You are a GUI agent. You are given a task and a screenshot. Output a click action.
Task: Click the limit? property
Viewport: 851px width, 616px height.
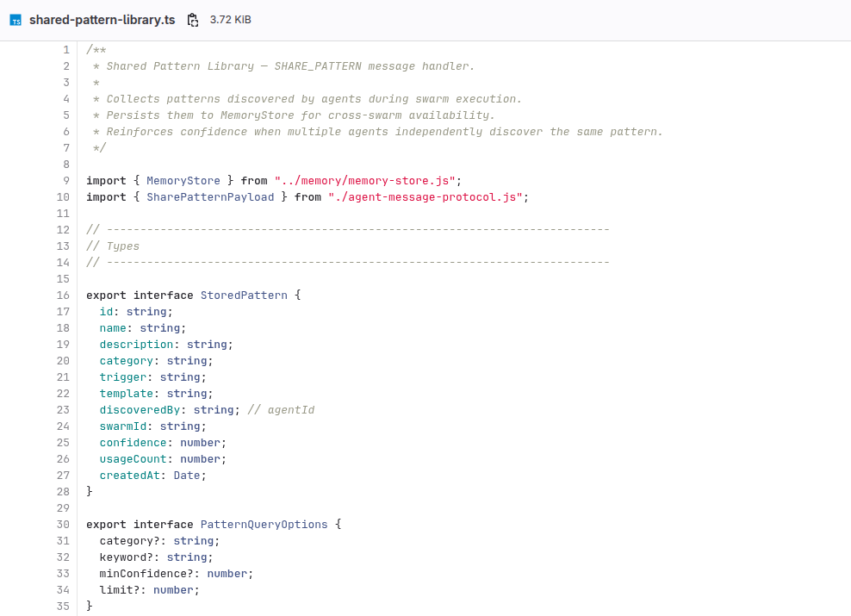pyautogui.click(x=120, y=590)
